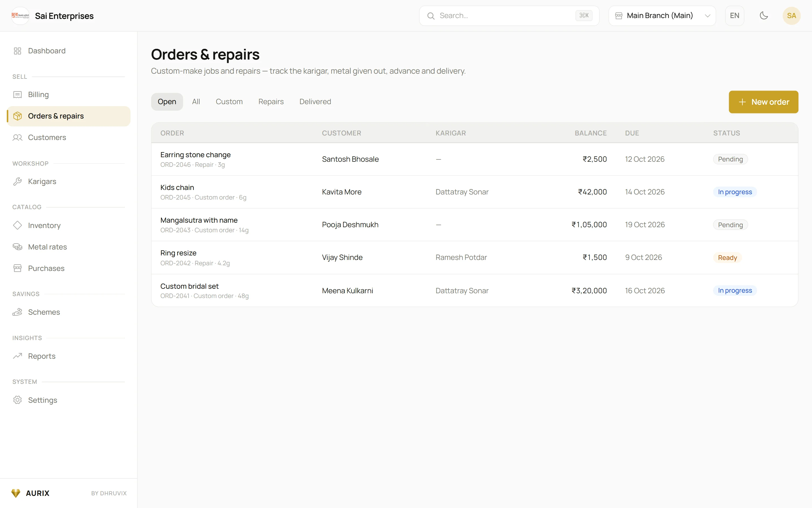The width and height of the screenshot is (812, 508).
Task: Switch to the Delivered tab
Action: [315, 102]
